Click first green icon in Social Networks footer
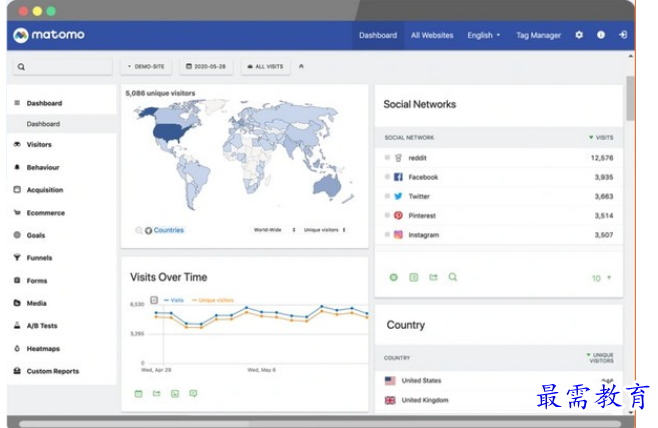Screen dimensions: 658x428 point(394,277)
